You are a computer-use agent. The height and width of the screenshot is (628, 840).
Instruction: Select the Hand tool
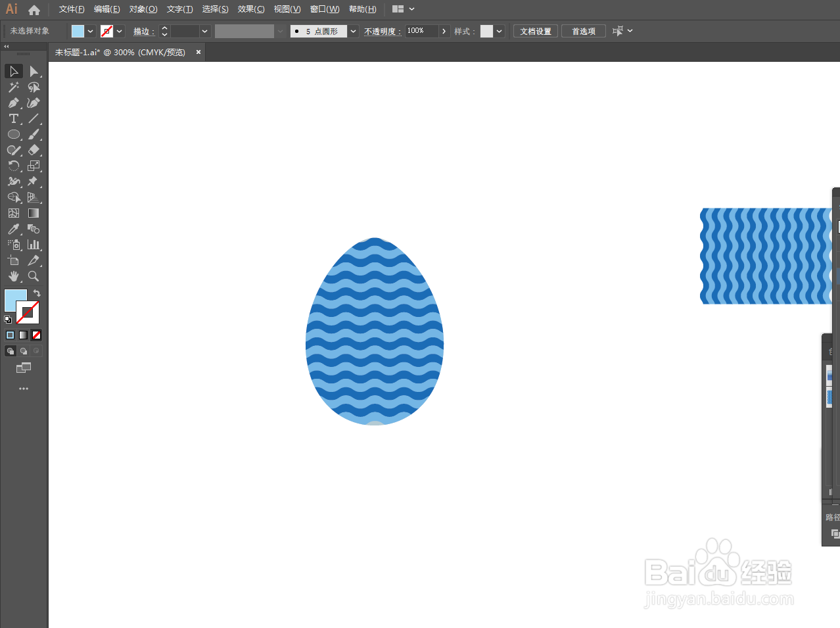pyautogui.click(x=14, y=276)
